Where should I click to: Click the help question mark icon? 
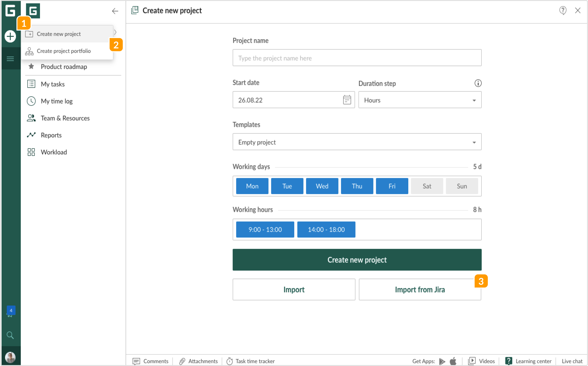tap(563, 10)
